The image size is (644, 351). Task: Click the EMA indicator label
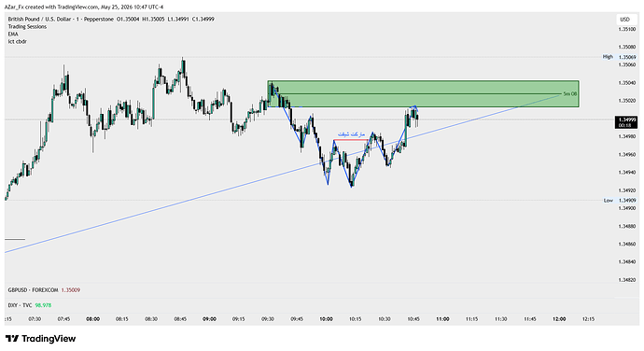[13, 35]
